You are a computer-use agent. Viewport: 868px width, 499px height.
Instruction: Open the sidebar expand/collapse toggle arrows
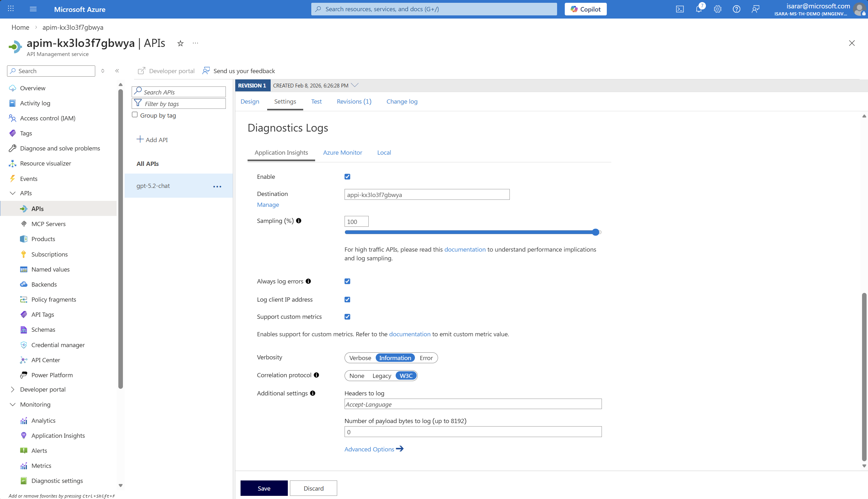point(103,71)
